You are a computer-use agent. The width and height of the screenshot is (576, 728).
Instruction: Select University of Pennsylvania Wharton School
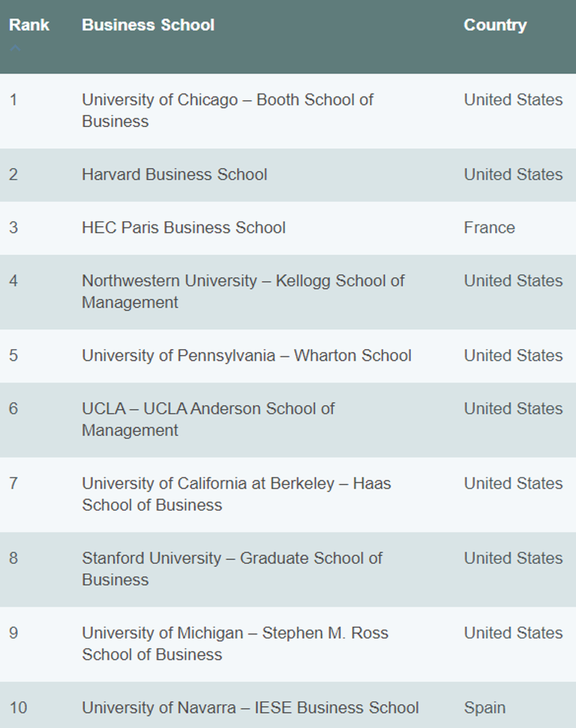[x=247, y=356]
